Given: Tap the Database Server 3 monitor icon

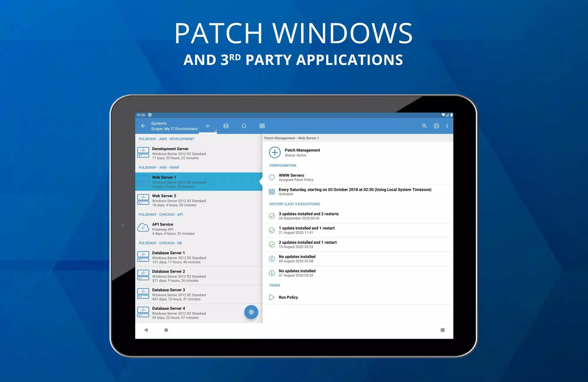Looking at the screenshot, I should tap(143, 294).
